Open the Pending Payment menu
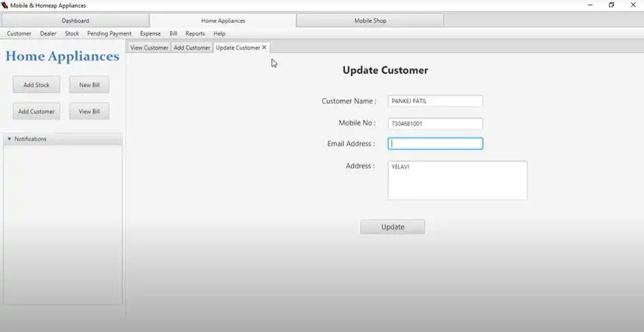This screenshot has height=332, width=644. click(109, 33)
